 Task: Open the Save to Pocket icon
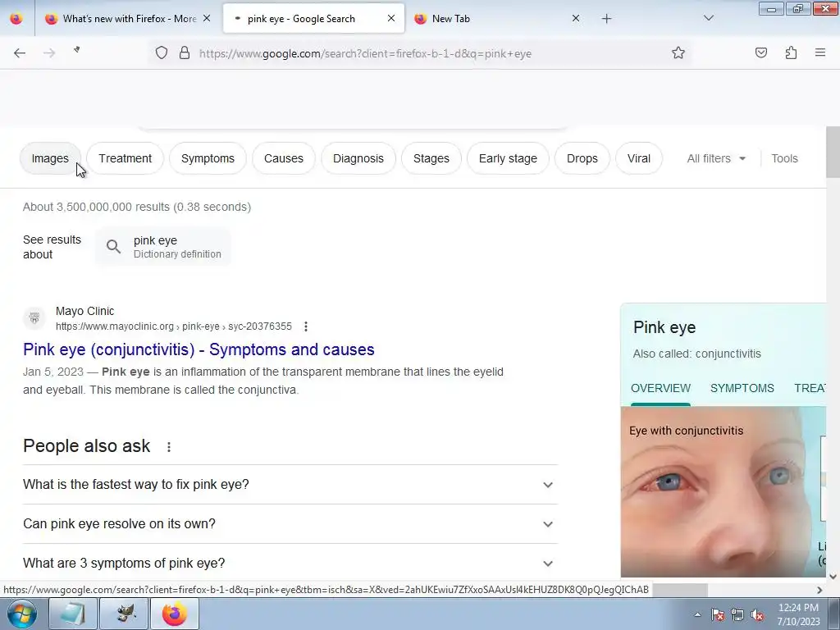coord(761,52)
